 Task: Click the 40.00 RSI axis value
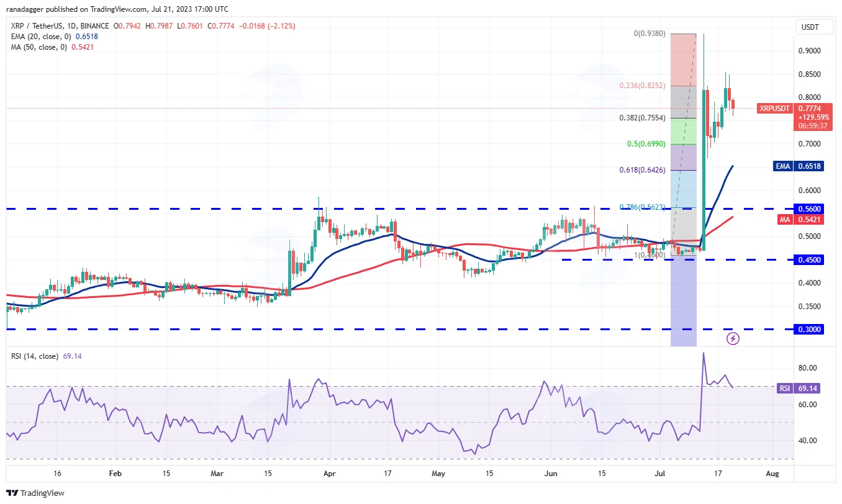click(808, 441)
